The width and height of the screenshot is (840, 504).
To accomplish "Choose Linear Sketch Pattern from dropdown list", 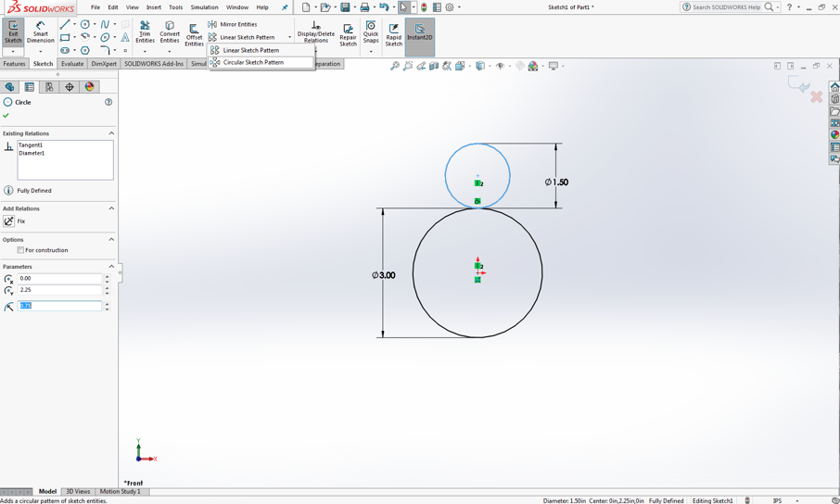I will 261,50.
